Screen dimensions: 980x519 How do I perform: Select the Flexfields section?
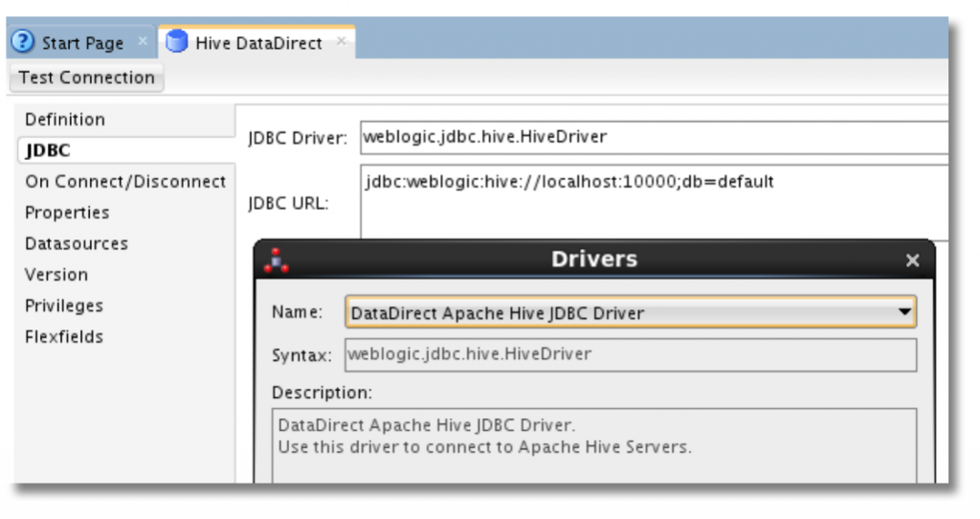[x=64, y=336]
